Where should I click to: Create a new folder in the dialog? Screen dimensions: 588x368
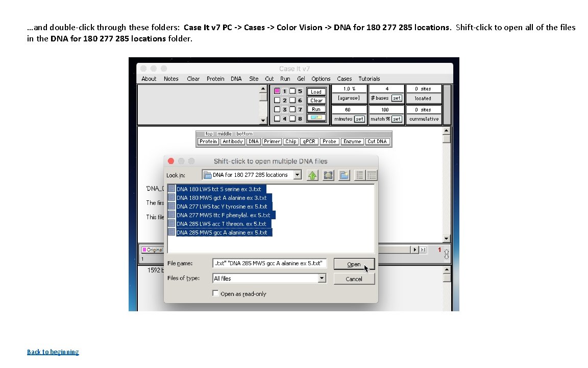click(x=344, y=175)
